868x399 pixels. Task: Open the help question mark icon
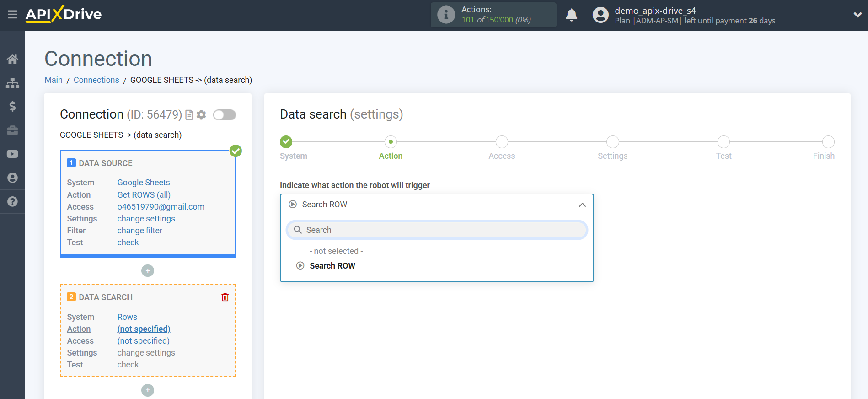point(12,202)
